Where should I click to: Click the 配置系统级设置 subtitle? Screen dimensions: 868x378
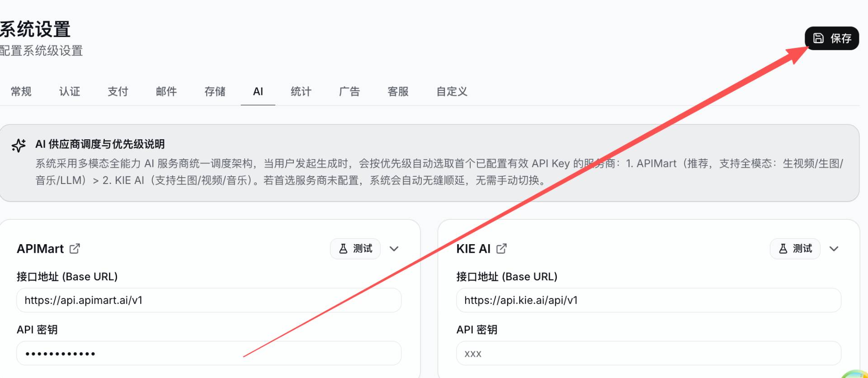[x=41, y=51]
